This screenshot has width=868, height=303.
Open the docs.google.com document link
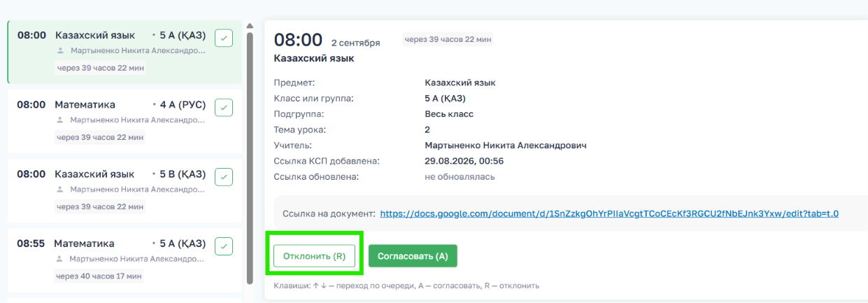coord(609,213)
